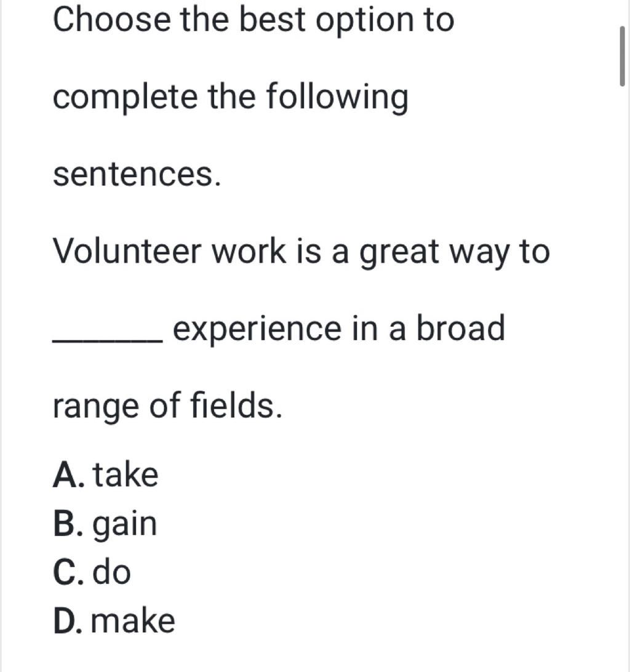The width and height of the screenshot is (630, 672).
Task: Click the option letter "D."
Action: pyautogui.click(x=68, y=620)
